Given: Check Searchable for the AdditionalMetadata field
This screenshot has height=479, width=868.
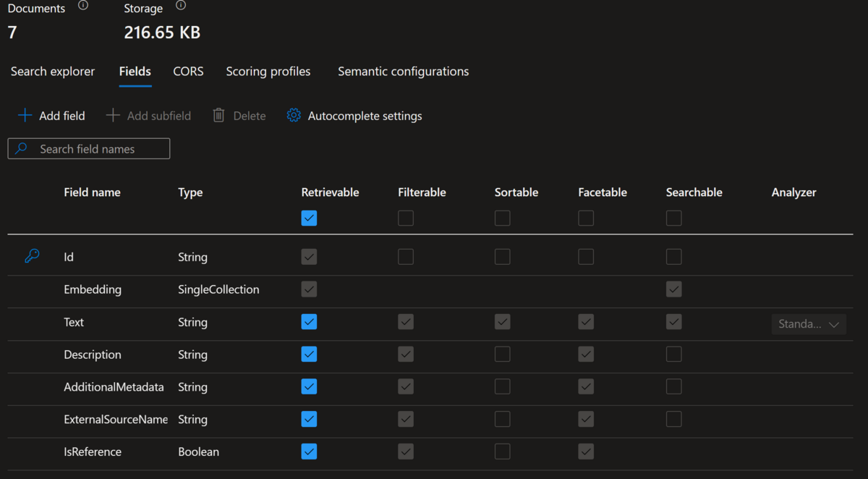Looking at the screenshot, I should tap(673, 387).
